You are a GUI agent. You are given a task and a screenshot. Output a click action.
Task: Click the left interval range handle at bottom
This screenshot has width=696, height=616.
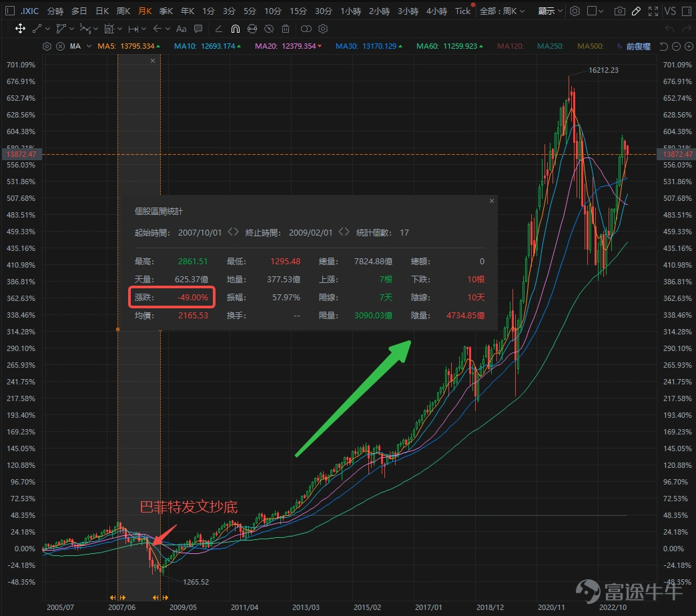coord(117,597)
